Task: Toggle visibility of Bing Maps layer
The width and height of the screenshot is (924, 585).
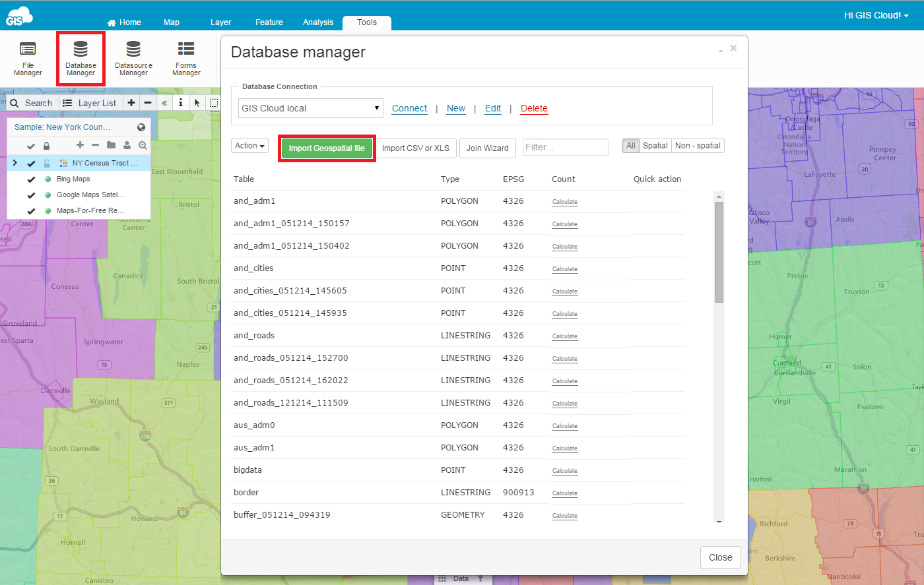Action: (x=31, y=179)
